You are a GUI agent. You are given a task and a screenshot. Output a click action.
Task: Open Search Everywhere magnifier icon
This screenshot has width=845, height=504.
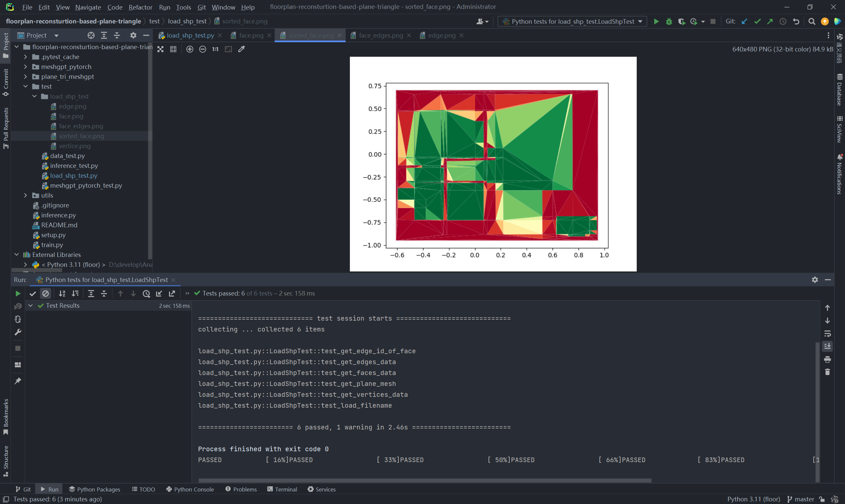click(812, 21)
